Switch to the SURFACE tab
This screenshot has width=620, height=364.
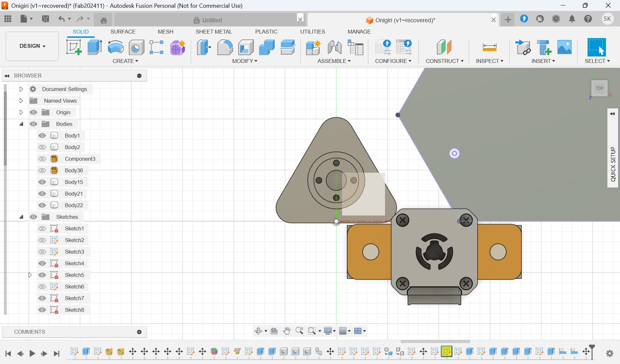point(123,32)
